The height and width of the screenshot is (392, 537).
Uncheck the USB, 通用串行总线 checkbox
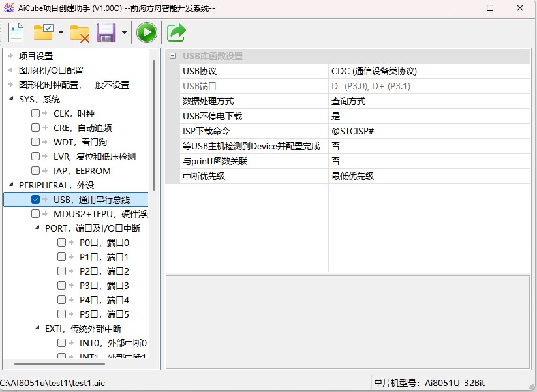tap(35, 199)
